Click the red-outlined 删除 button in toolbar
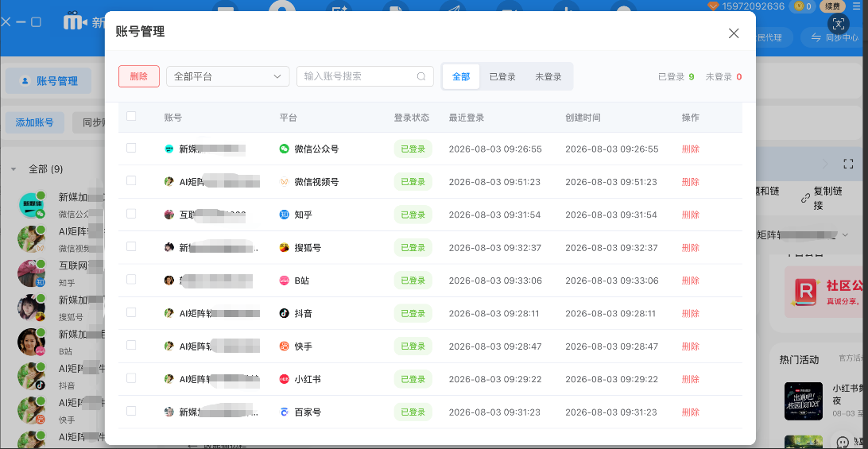The height and width of the screenshot is (449, 868). (x=139, y=76)
